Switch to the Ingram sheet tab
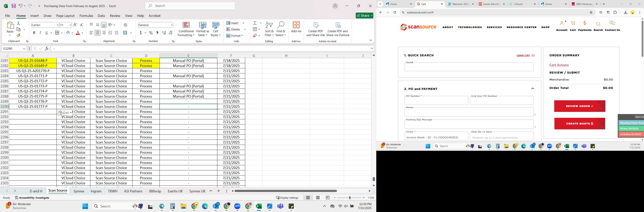 click(96, 191)
